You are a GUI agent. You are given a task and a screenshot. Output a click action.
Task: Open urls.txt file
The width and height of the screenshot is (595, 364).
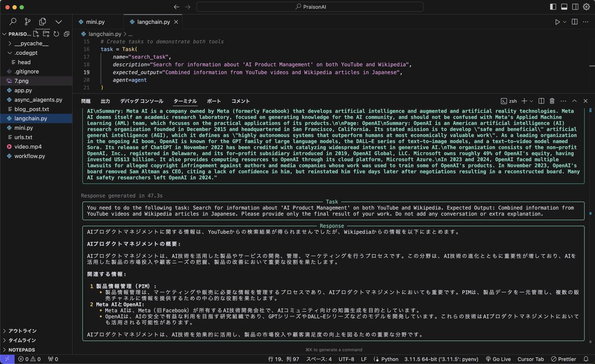click(x=23, y=137)
